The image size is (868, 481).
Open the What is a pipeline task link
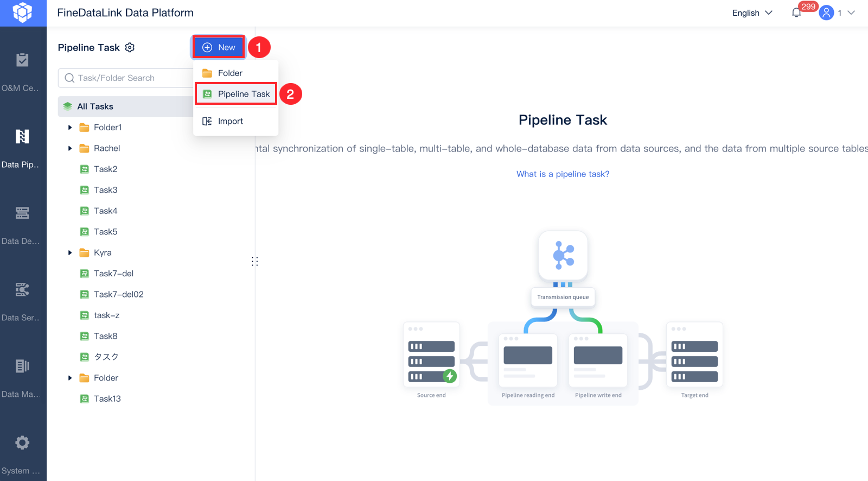(x=563, y=174)
